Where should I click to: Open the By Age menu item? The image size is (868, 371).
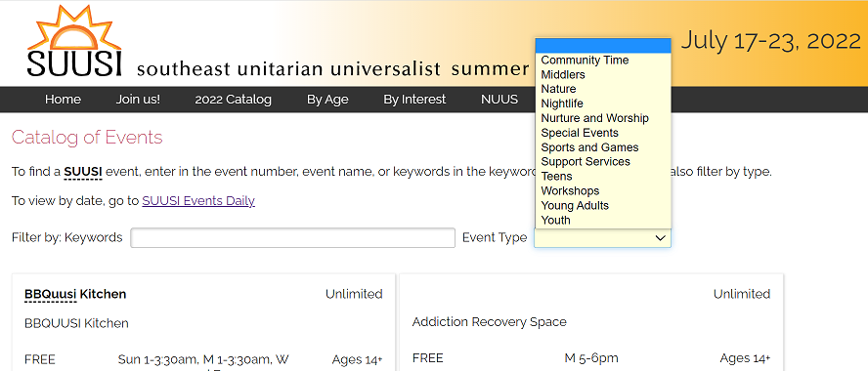pos(327,100)
